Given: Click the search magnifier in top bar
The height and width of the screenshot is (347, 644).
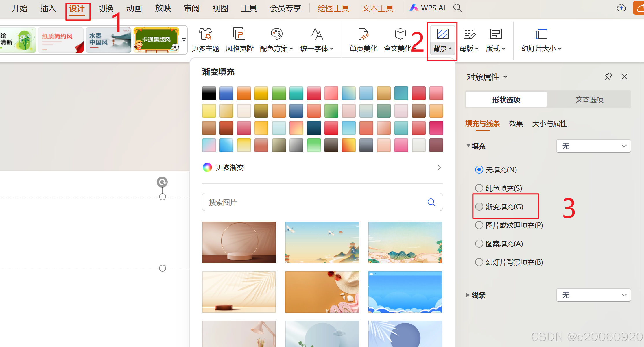Looking at the screenshot, I should pyautogui.click(x=457, y=8).
